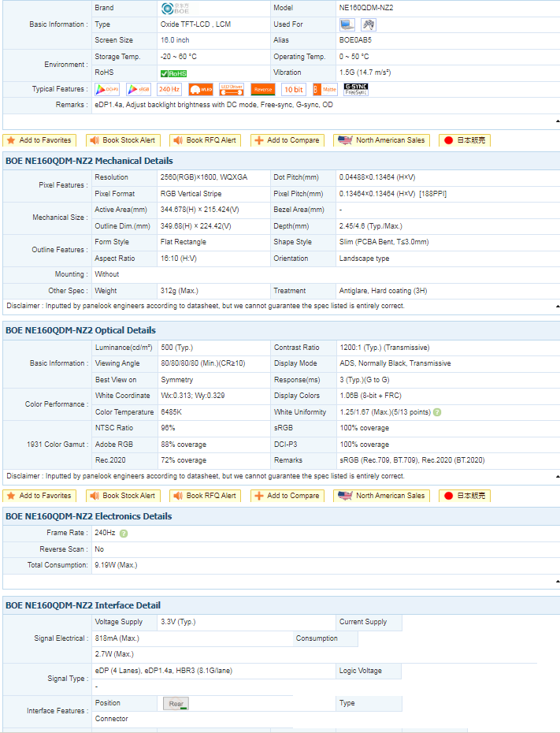Screen dimensions: 560x733
Task: Collapse Electronics Details section arrow
Action: click(x=558, y=581)
